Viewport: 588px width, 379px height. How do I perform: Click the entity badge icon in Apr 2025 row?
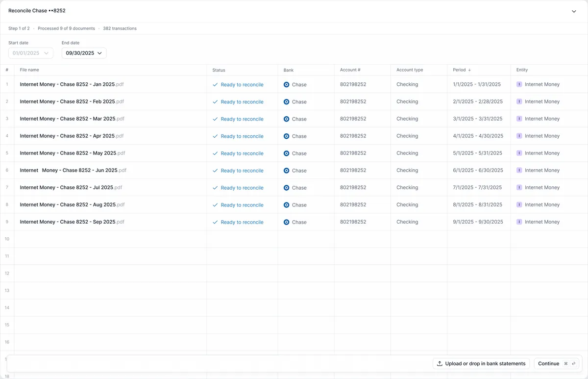tap(519, 136)
